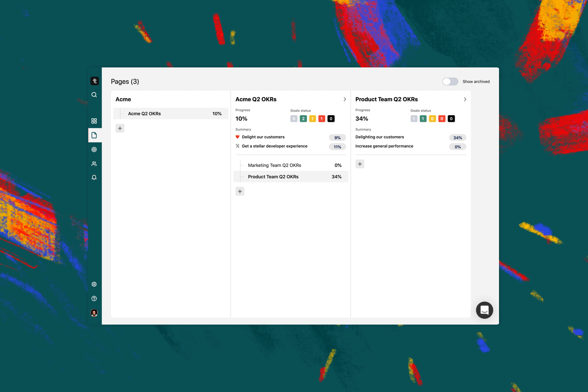Click green status badge showing 2
The height and width of the screenshot is (392, 588).
click(303, 118)
